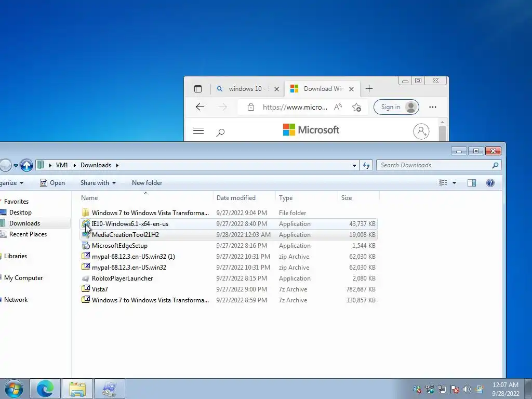The width and height of the screenshot is (532, 399).
Task: Click the Microsoft logo on page
Action: pos(311,129)
